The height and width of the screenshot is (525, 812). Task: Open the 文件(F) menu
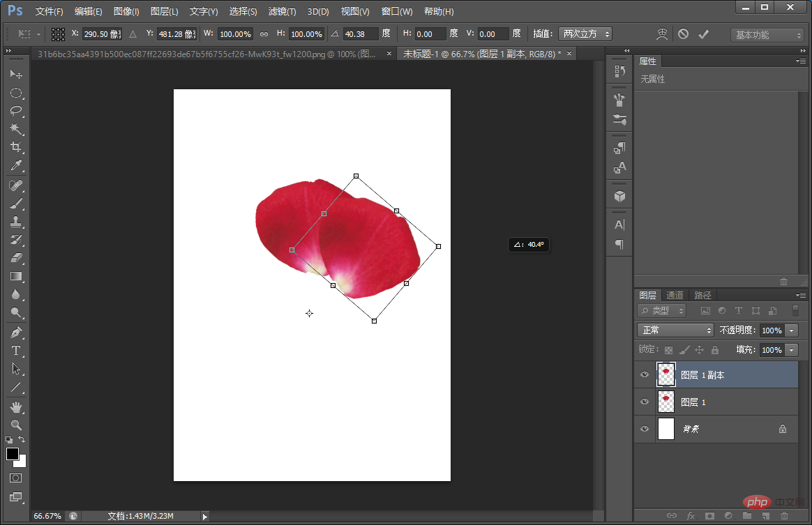[x=50, y=11]
